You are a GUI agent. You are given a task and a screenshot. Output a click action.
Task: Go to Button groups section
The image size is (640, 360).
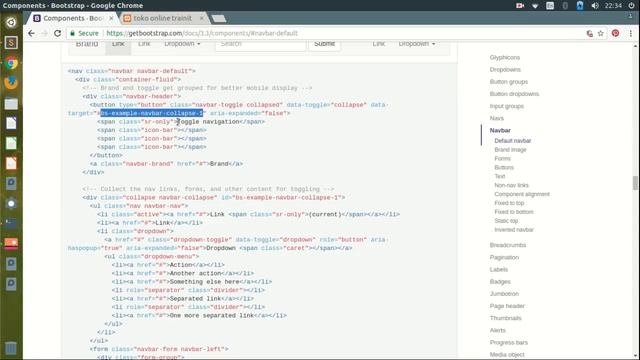[x=509, y=82]
